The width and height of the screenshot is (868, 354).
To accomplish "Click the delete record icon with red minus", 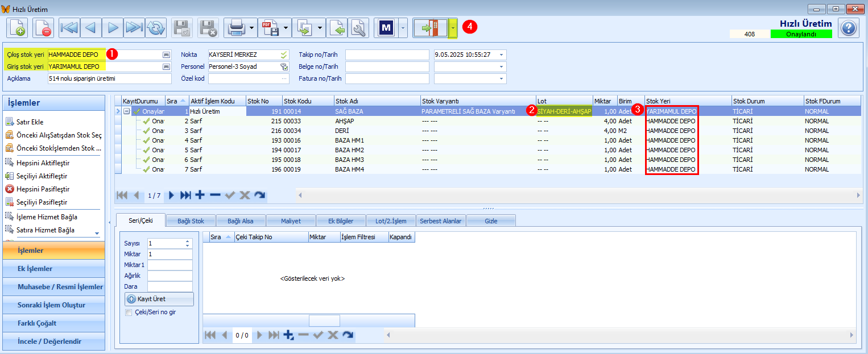I will coord(43,28).
